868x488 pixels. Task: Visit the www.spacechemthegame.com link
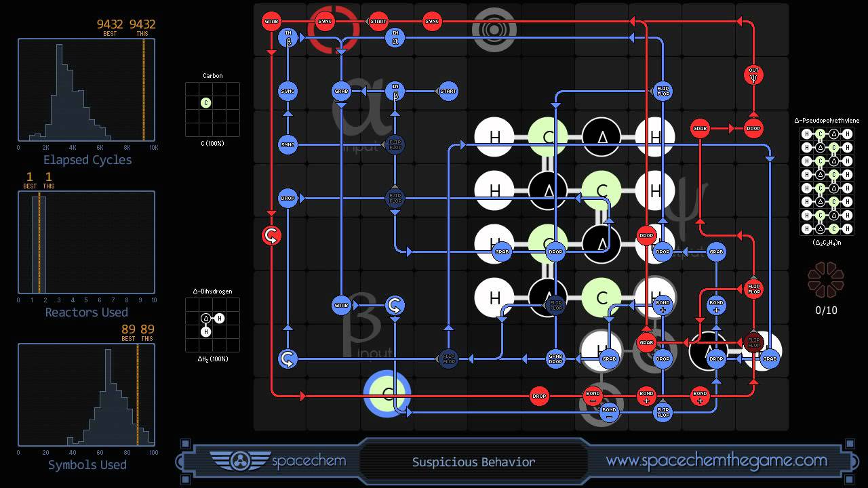click(x=717, y=461)
